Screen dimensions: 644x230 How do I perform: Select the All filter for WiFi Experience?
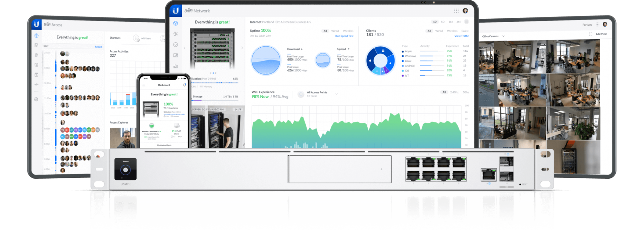(444, 92)
